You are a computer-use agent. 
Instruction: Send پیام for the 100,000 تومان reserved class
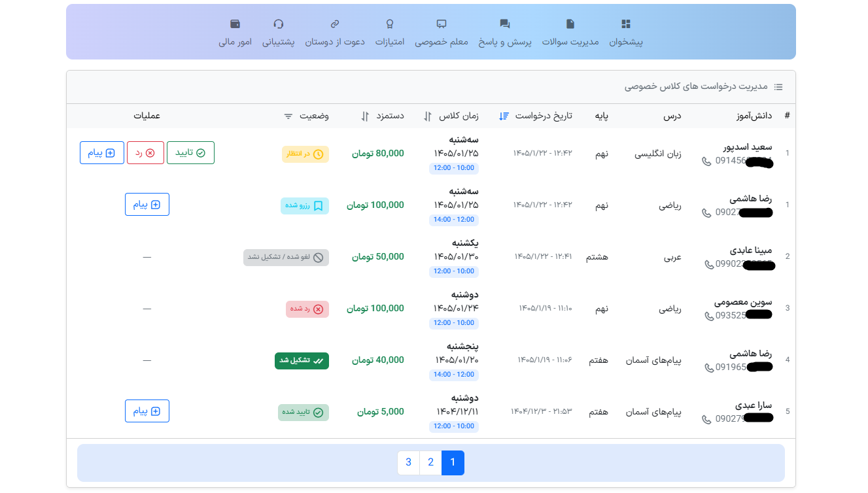pos(147,205)
